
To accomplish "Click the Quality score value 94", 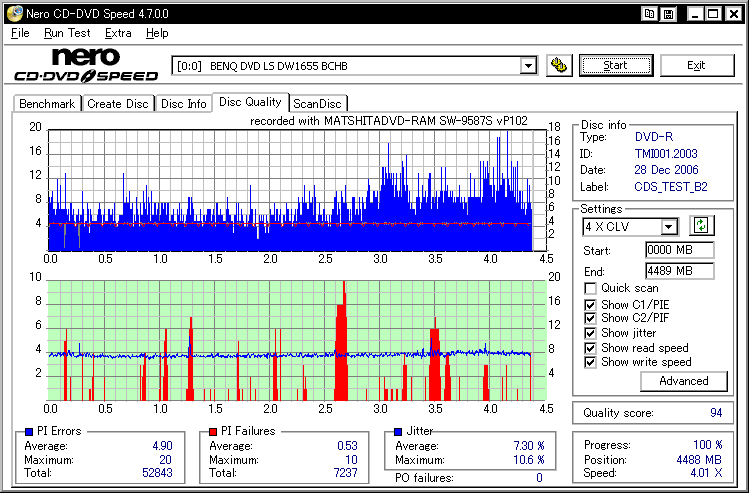I will click(716, 413).
